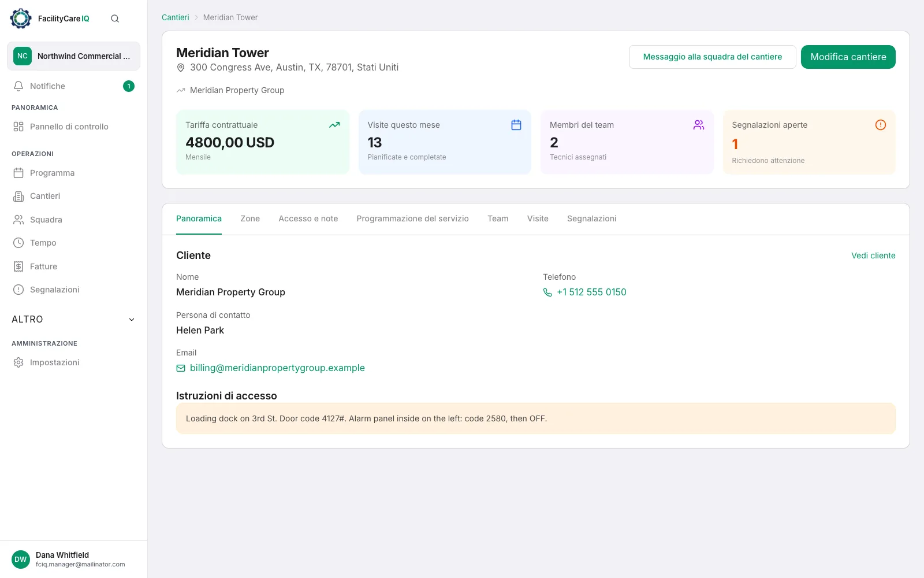Click the warning icon on Segnalazioni aperte card
924x578 pixels.
pos(881,125)
